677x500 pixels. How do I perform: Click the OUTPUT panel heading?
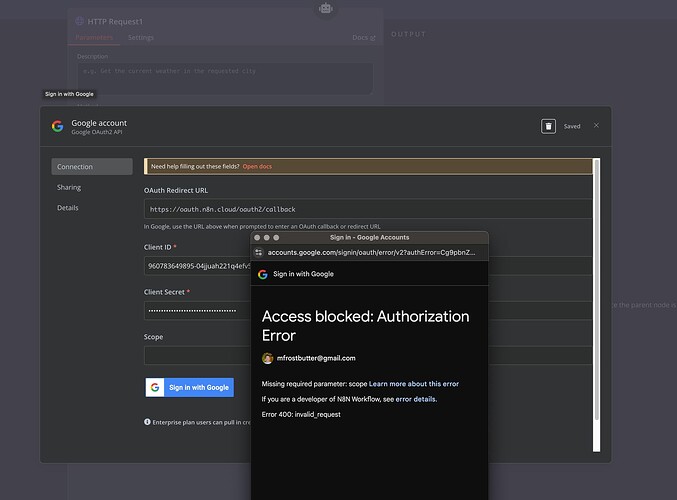(408, 34)
